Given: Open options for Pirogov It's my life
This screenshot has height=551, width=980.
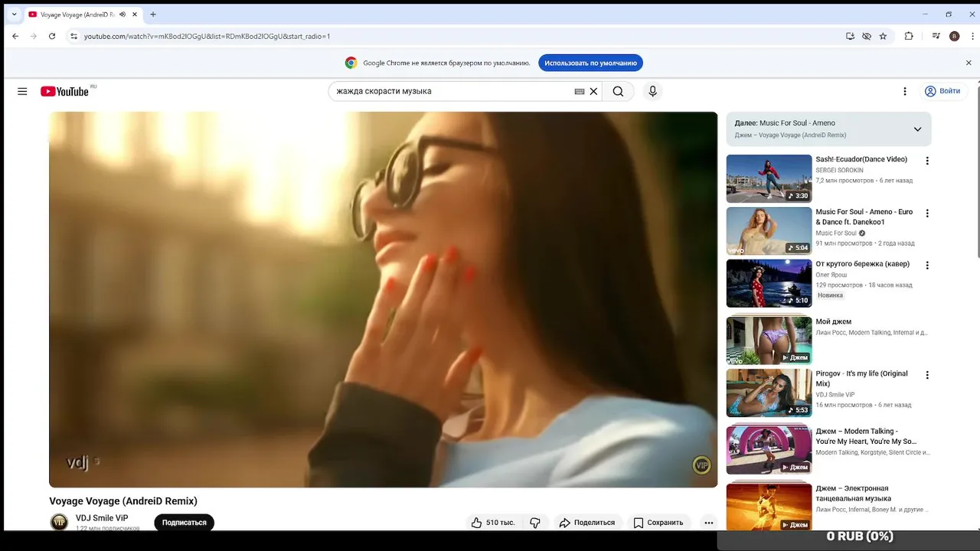Looking at the screenshot, I should click(927, 375).
